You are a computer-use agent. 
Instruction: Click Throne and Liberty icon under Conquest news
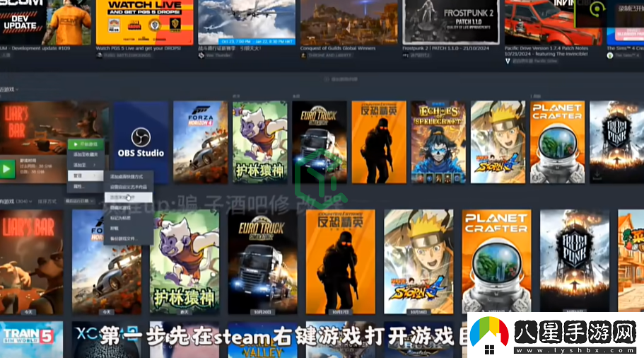tap(303, 55)
